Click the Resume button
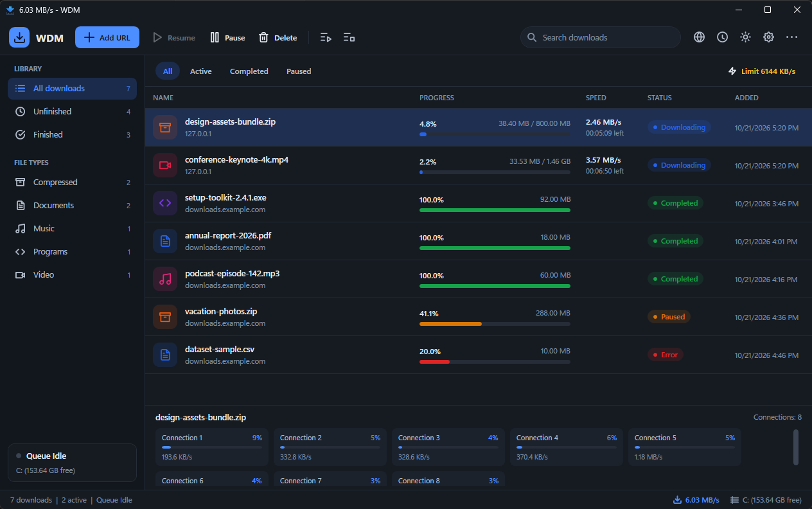This screenshot has height=509, width=812. (x=174, y=38)
